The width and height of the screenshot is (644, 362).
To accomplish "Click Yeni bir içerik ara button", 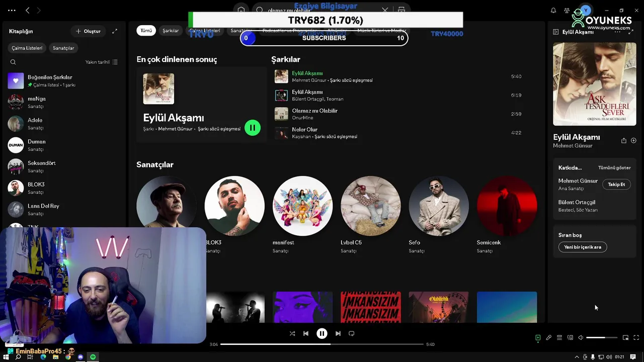I will click(583, 247).
